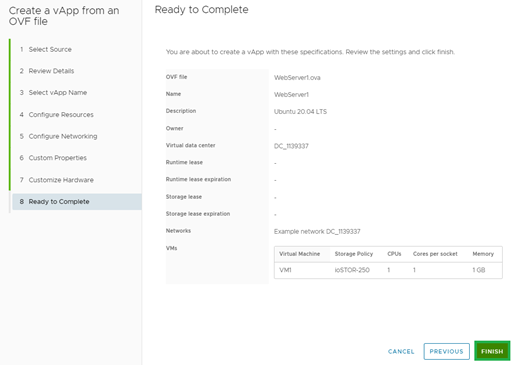531x366 pixels.
Task: Cancel the vApp creation wizard
Action: [x=401, y=351]
